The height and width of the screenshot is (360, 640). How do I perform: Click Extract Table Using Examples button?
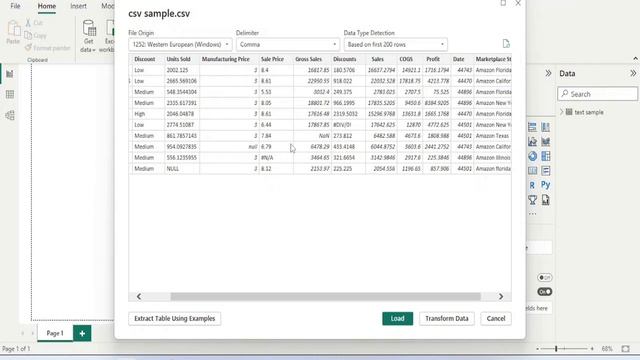[x=175, y=318]
